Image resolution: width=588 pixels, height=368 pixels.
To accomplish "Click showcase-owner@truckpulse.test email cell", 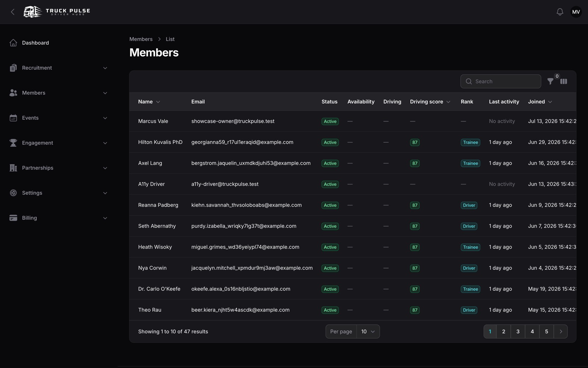I will click(x=233, y=121).
